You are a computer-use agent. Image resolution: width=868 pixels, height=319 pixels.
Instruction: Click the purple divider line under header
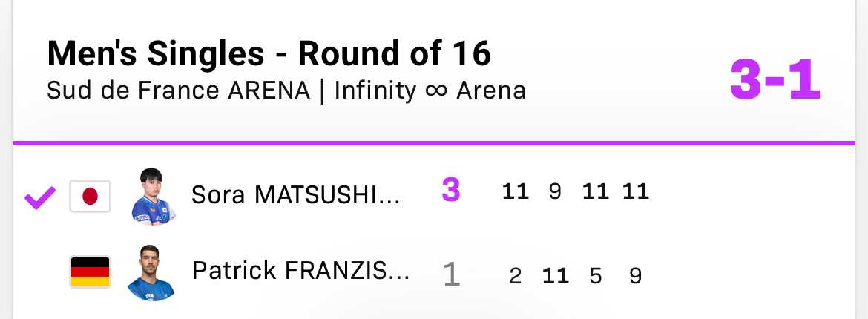tap(434, 143)
